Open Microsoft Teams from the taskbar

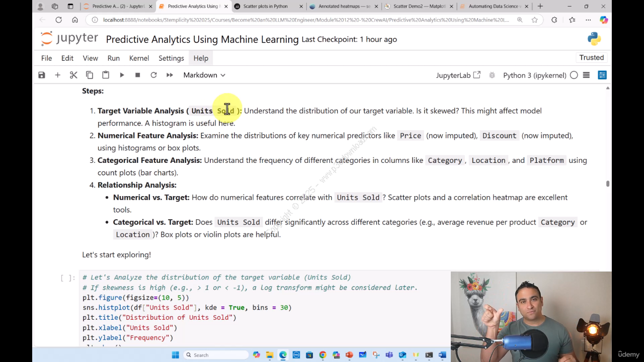click(389, 355)
